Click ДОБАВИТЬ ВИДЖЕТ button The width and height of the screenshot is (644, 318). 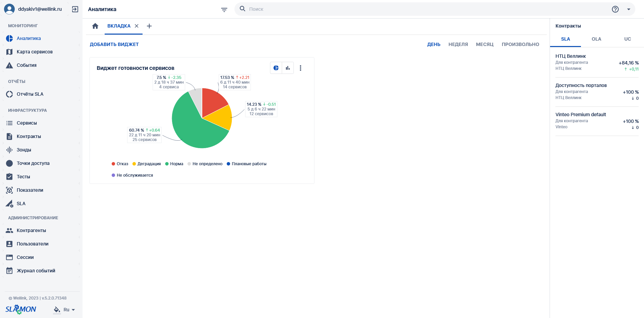coord(114,44)
